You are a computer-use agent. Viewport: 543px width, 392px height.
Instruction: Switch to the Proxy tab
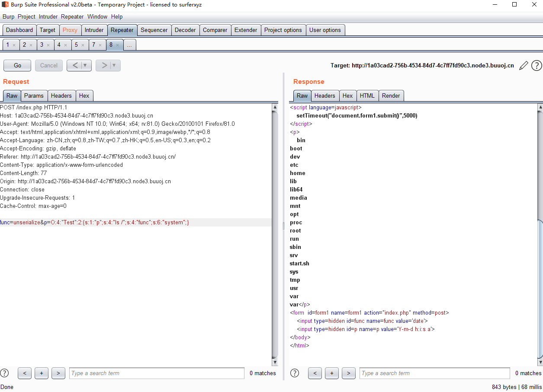tap(70, 30)
